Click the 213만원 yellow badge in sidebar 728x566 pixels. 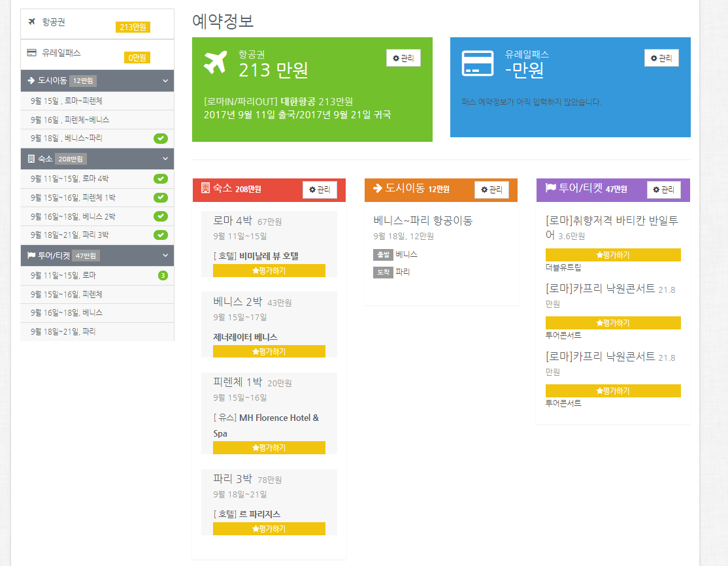tap(133, 27)
